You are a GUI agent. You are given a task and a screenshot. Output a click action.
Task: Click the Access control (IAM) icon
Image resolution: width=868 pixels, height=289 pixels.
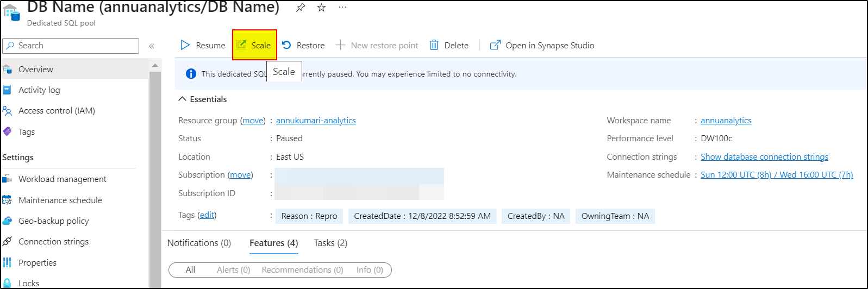click(7, 111)
